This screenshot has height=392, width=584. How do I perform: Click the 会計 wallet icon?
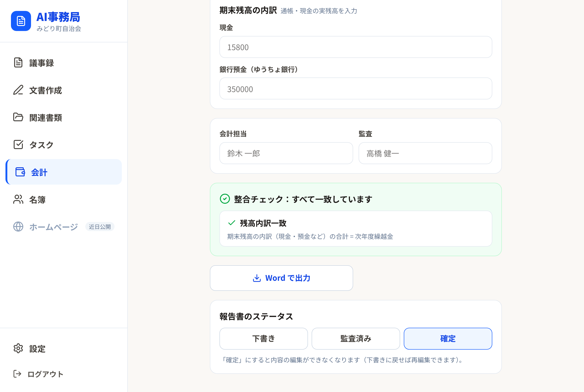point(20,172)
